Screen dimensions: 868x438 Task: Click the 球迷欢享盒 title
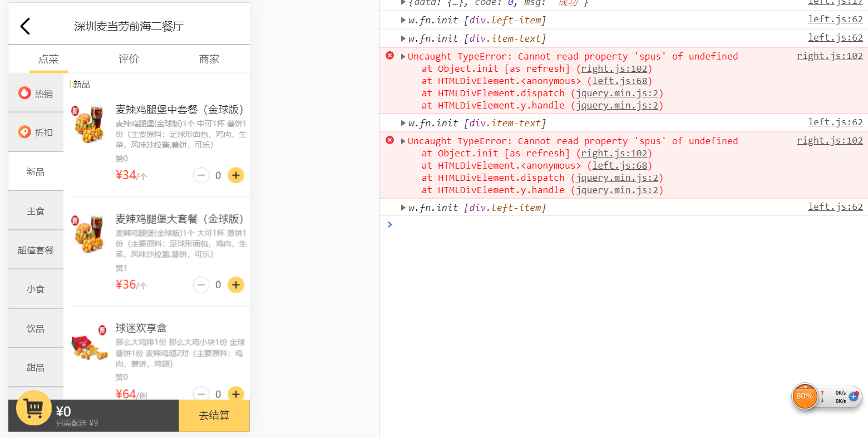tap(141, 328)
